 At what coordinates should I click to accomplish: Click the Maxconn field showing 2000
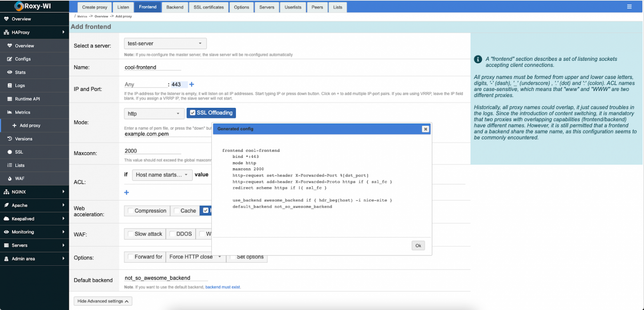[153, 151]
